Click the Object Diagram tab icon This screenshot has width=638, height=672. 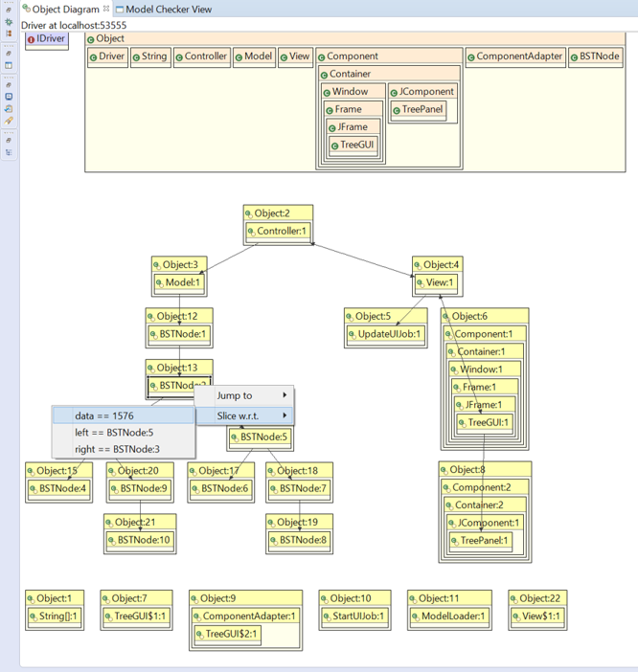coord(26,9)
